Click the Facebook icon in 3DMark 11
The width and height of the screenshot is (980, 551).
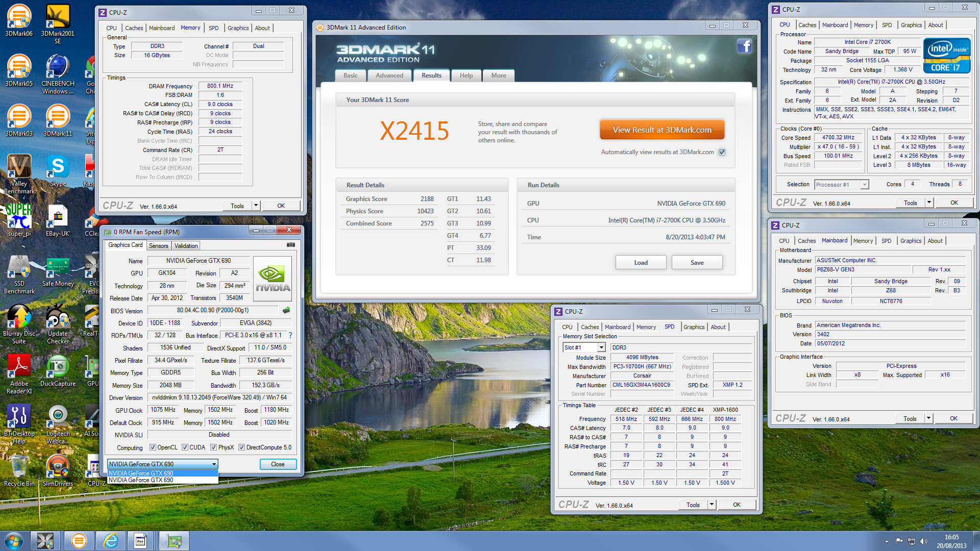click(x=744, y=46)
